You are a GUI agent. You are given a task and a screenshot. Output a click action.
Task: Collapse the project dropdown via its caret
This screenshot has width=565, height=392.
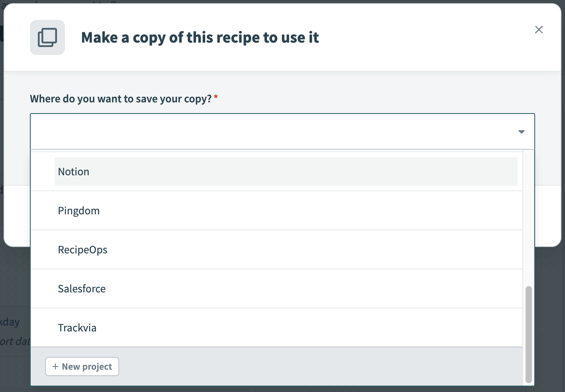click(x=521, y=131)
